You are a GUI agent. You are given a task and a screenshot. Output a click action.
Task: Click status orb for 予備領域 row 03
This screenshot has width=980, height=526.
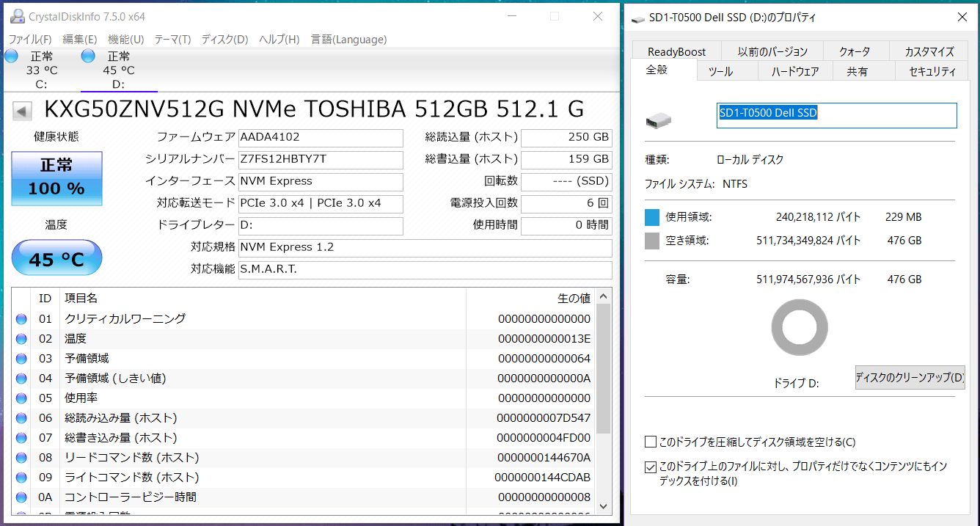21,359
